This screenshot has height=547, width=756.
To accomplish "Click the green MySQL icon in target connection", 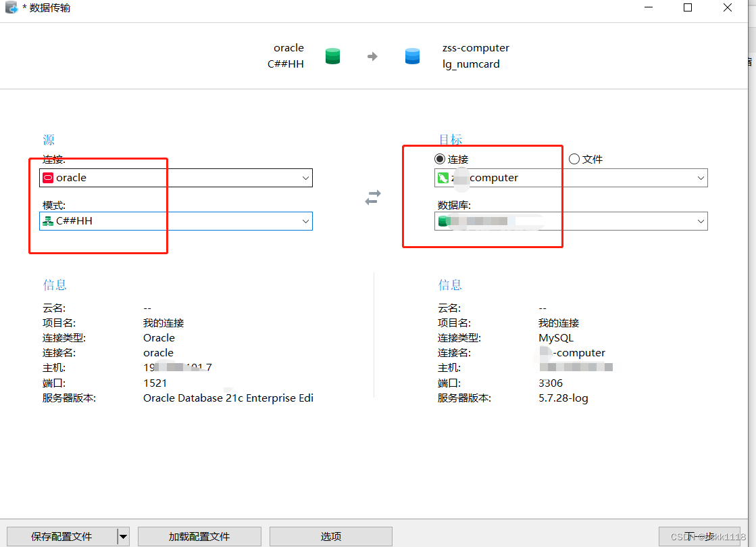I will (x=443, y=178).
